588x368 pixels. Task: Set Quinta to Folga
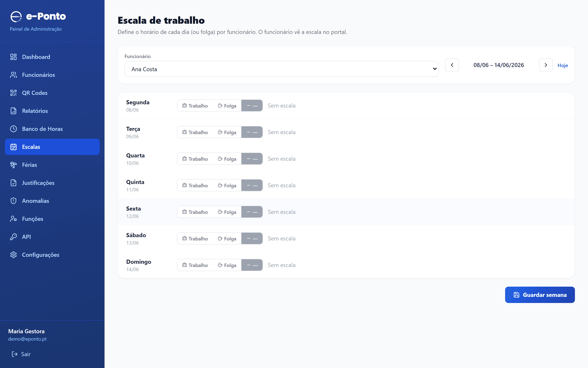227,185
